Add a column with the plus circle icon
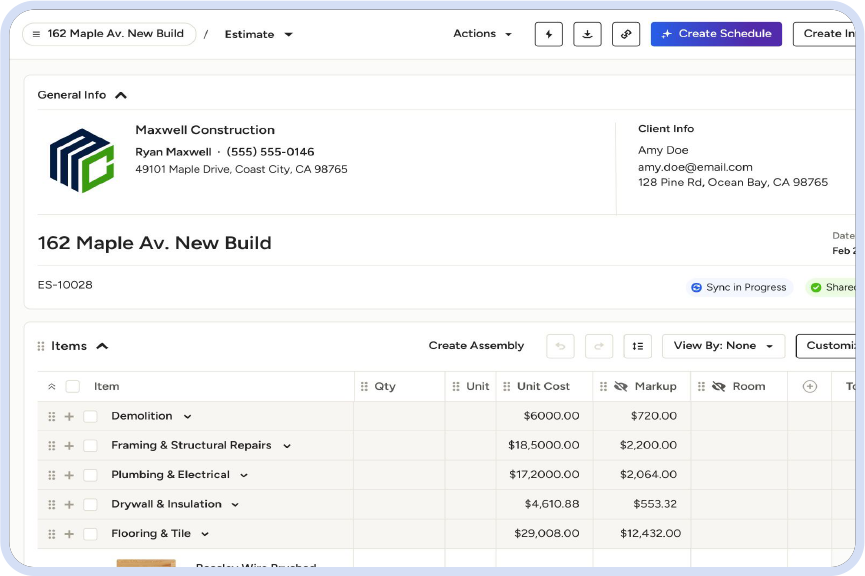Image resolution: width=865 pixels, height=576 pixels. [x=810, y=386]
